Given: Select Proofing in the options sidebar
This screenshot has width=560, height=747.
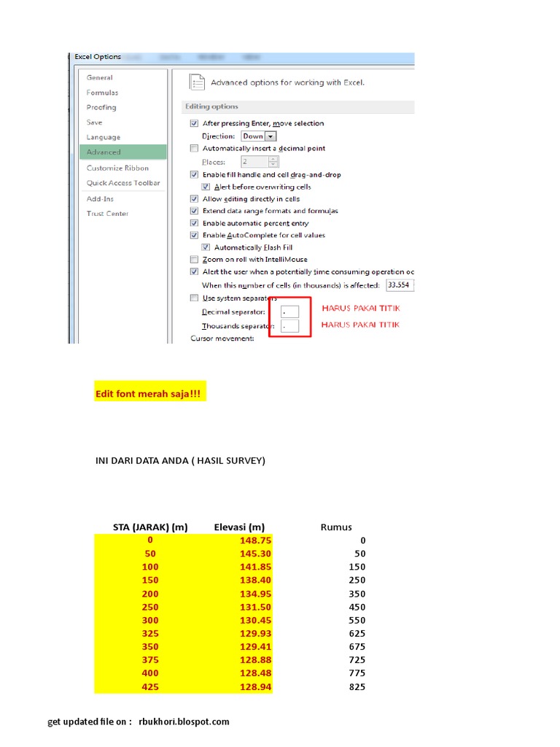Looking at the screenshot, I should pos(101,107).
